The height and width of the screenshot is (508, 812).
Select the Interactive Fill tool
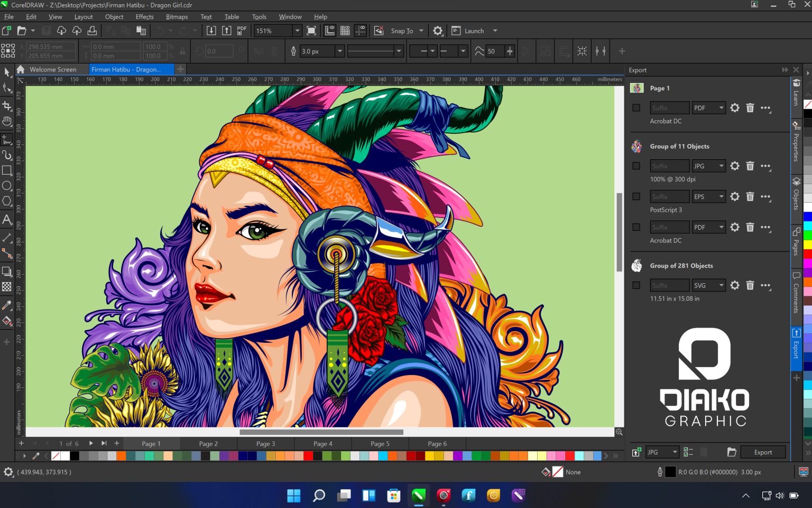pos(7,321)
